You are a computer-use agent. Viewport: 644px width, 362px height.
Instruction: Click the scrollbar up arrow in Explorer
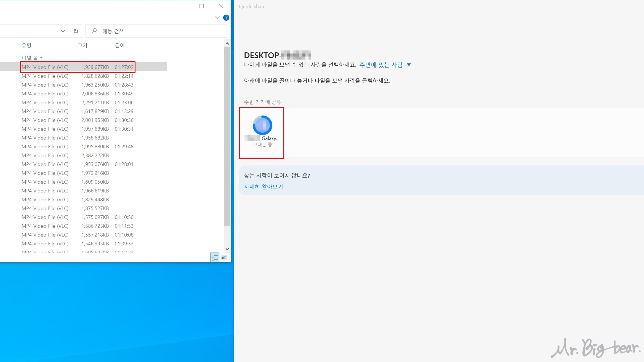227,43
